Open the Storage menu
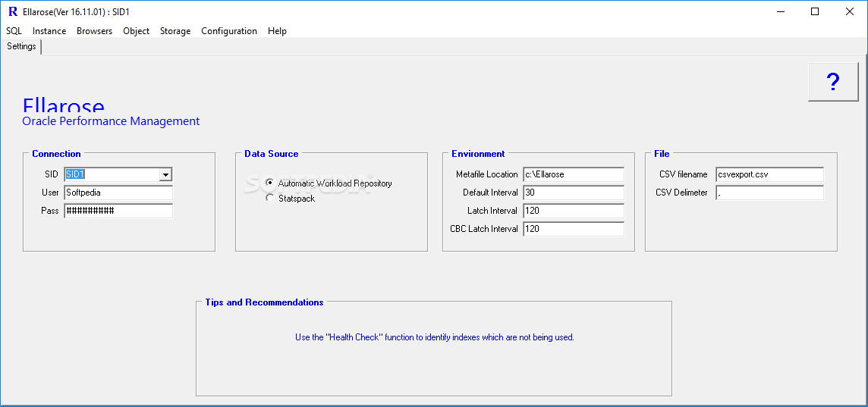 175,31
